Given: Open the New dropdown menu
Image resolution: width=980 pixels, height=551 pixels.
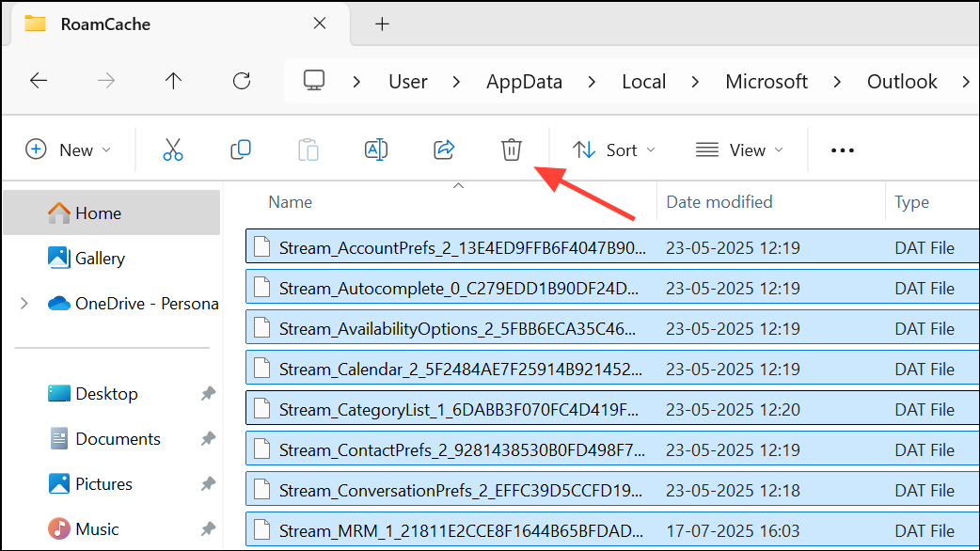Looking at the screenshot, I should pyautogui.click(x=68, y=150).
